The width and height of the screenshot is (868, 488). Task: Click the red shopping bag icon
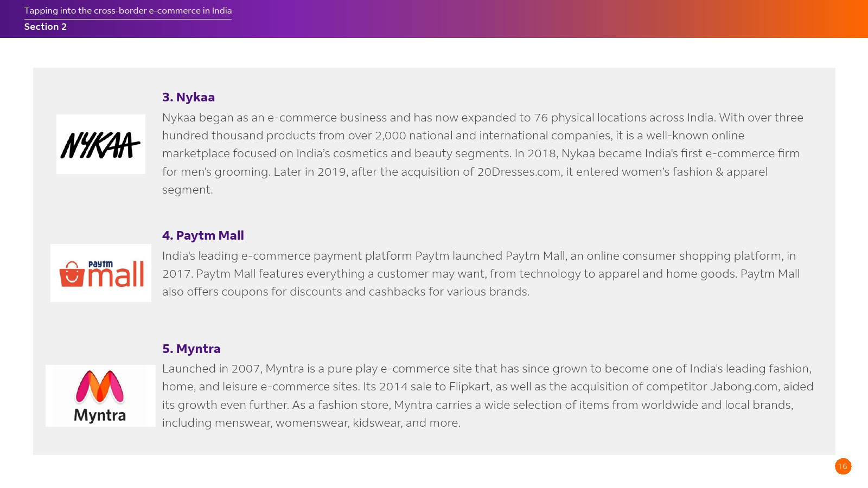pyautogui.click(x=72, y=274)
